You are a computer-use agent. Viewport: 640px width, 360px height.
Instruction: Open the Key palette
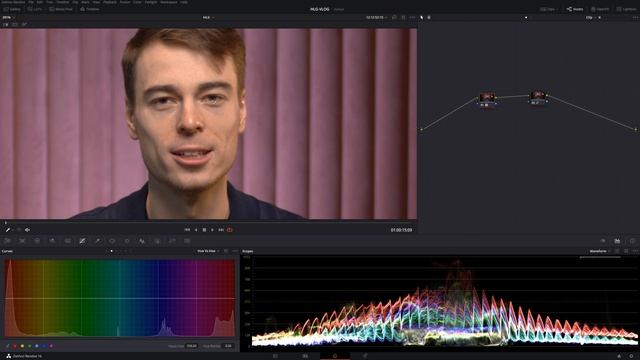click(157, 241)
